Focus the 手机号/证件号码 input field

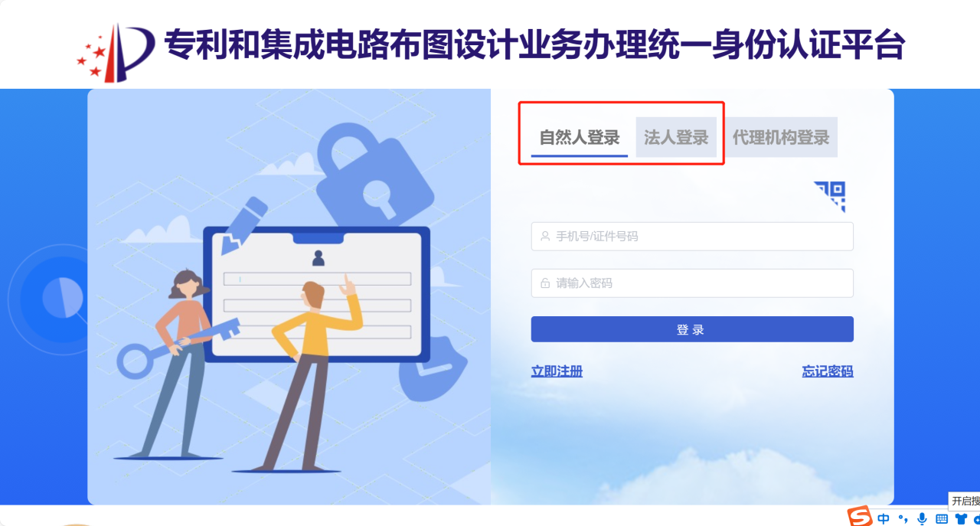click(x=692, y=237)
